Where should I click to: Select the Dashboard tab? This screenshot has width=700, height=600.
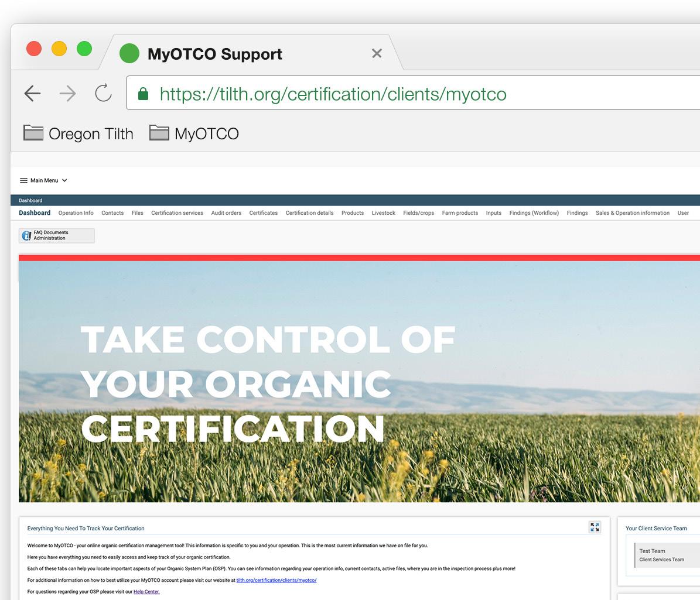35,213
